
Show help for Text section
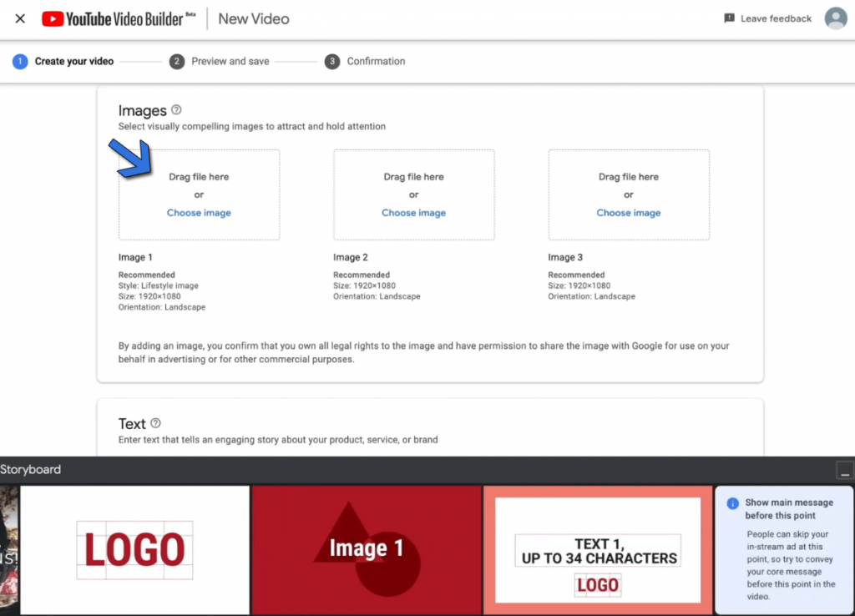[x=155, y=423]
